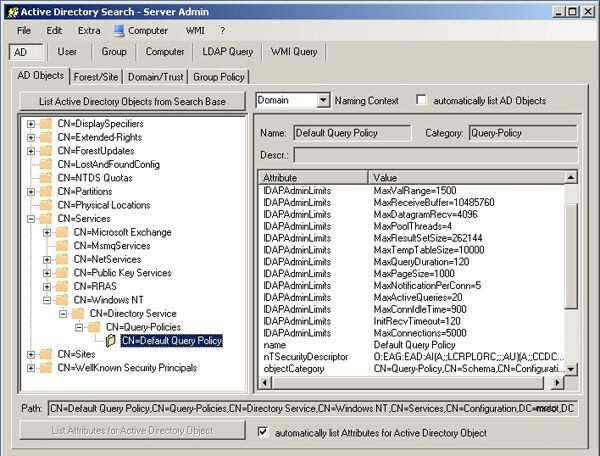
Task: Collapse the CN=Services tree node
Action: [31, 219]
